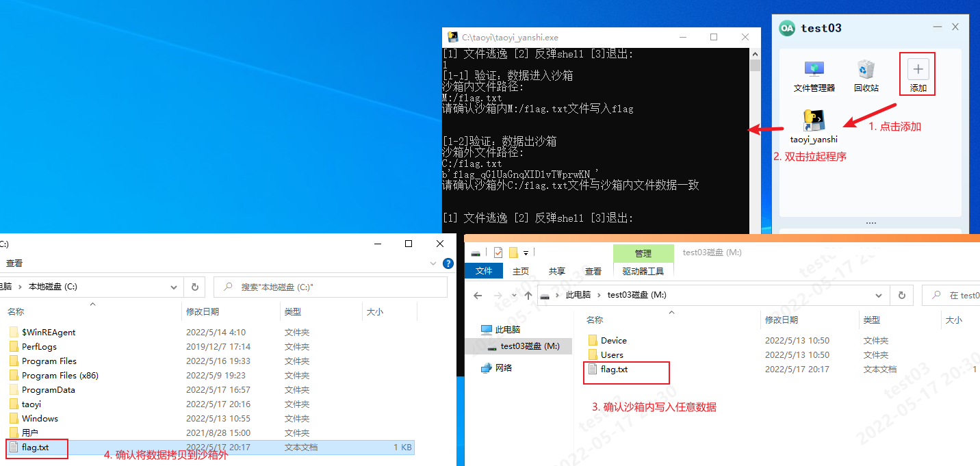Click the drive icon in the M: window title bar
The width and height of the screenshot is (980, 466).
(476, 253)
